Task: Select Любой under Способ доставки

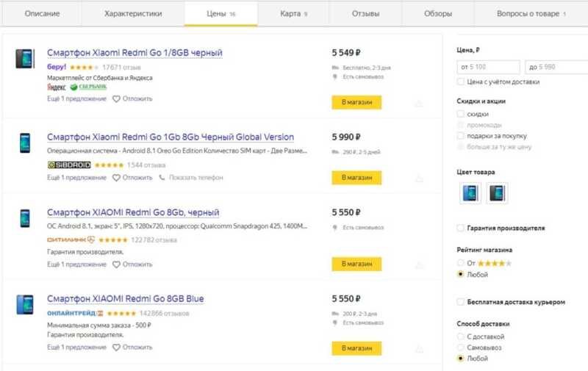Action: 461,359
